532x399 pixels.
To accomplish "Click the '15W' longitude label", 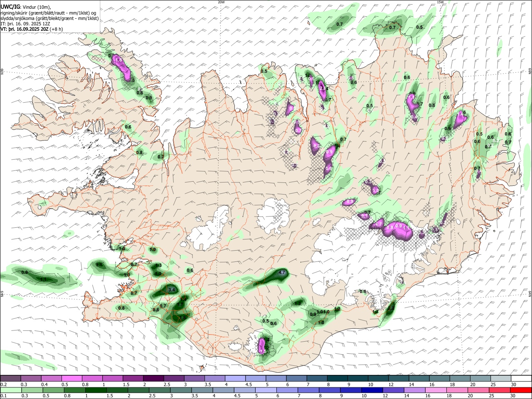I will [x=440, y=2].
